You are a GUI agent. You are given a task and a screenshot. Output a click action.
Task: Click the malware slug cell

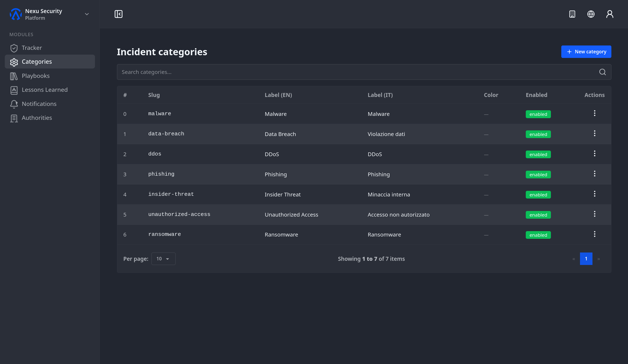point(160,114)
